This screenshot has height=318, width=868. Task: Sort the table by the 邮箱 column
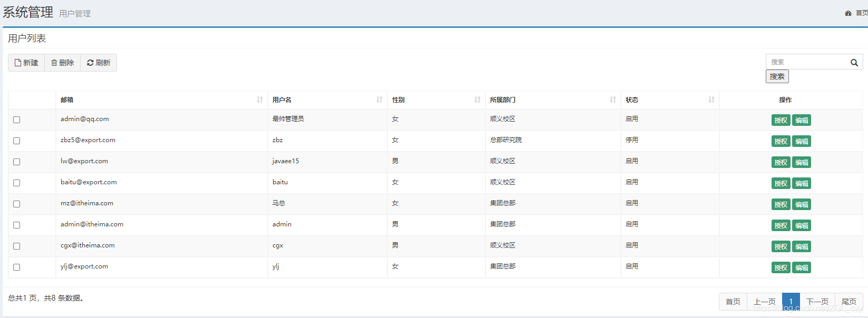point(162,100)
